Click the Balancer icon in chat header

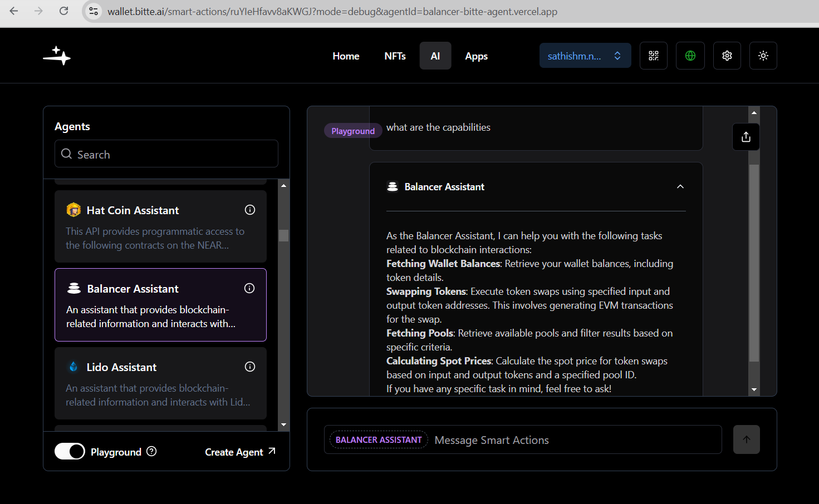393,186
